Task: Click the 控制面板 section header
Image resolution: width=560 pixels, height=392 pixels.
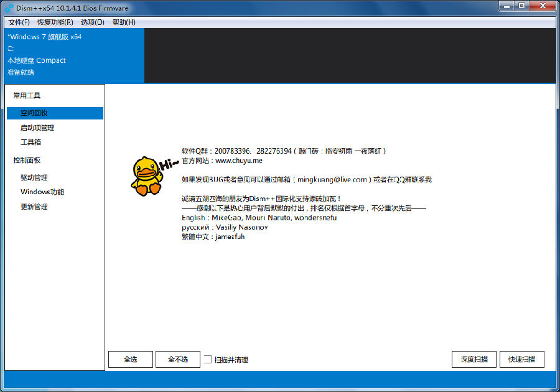Action: click(x=27, y=160)
